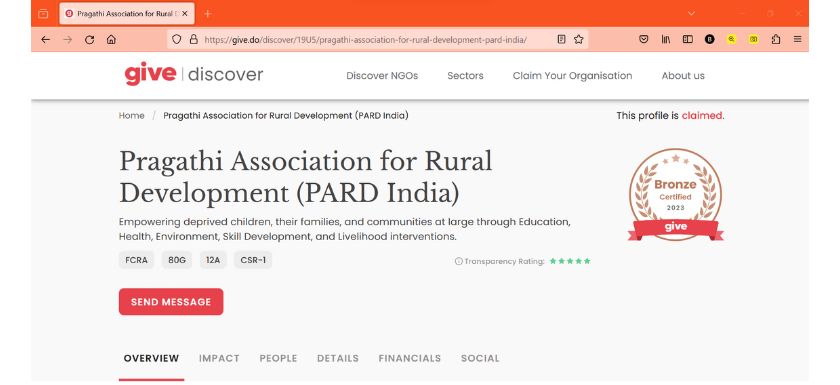This screenshot has height=385, width=840.
Task: Click the Transparency Rating info icon
Action: point(459,261)
